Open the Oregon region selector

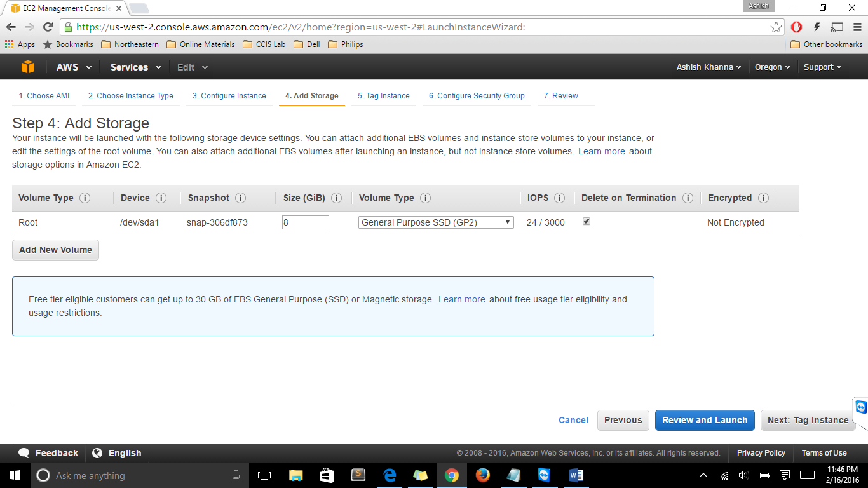point(772,67)
